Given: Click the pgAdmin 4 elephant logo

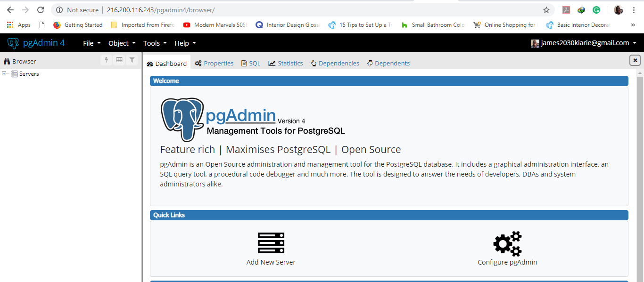Looking at the screenshot, I should click(13, 43).
